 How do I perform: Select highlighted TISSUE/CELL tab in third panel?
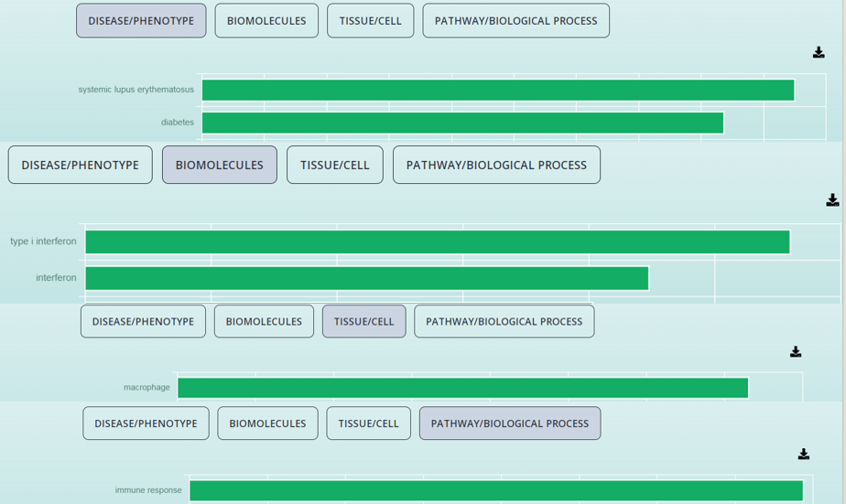click(364, 321)
